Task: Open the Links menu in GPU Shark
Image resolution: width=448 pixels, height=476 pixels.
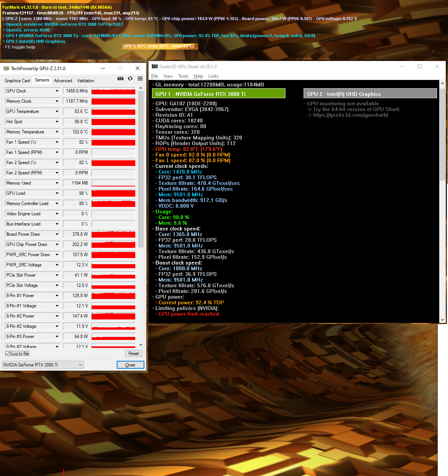Action: (213, 76)
